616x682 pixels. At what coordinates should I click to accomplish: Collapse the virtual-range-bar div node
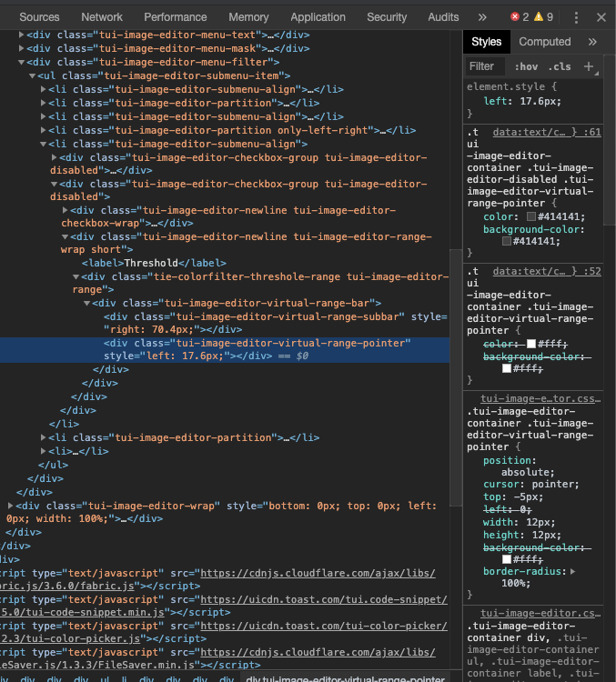point(86,303)
